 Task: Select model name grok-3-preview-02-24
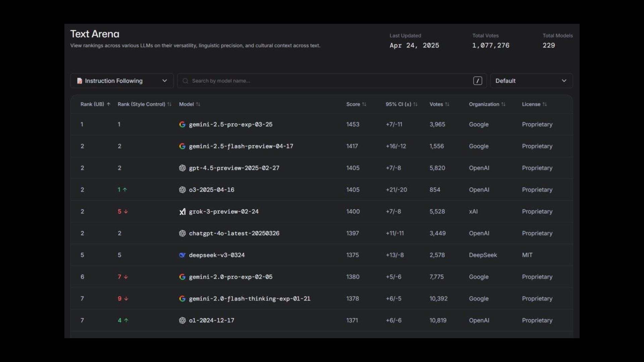point(223,212)
